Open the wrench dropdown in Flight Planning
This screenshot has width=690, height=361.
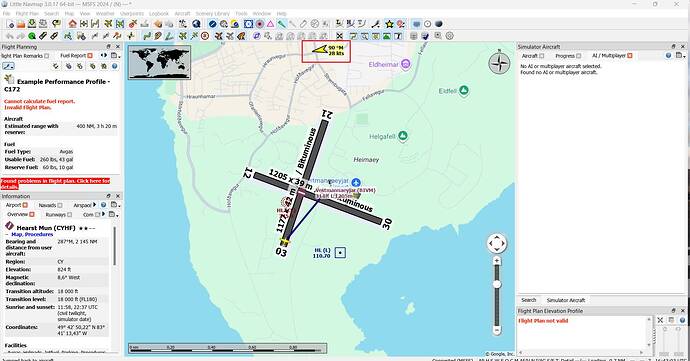point(8,66)
